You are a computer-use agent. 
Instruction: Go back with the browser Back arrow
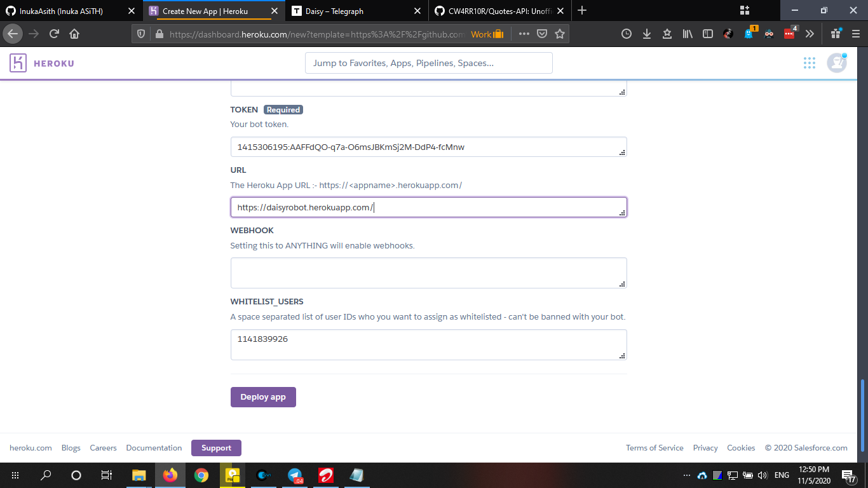13,34
